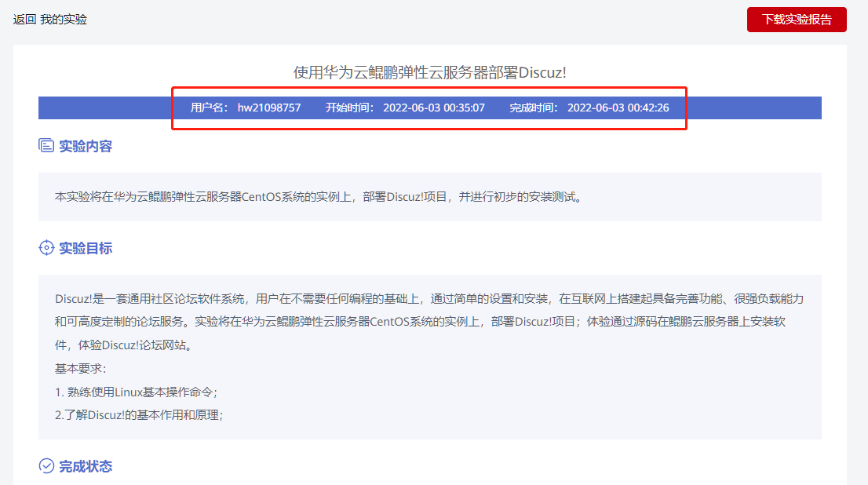The width and height of the screenshot is (868, 485).
Task: Click line 1. 熟练使用Linux基本操作命令;
Action: (x=137, y=392)
